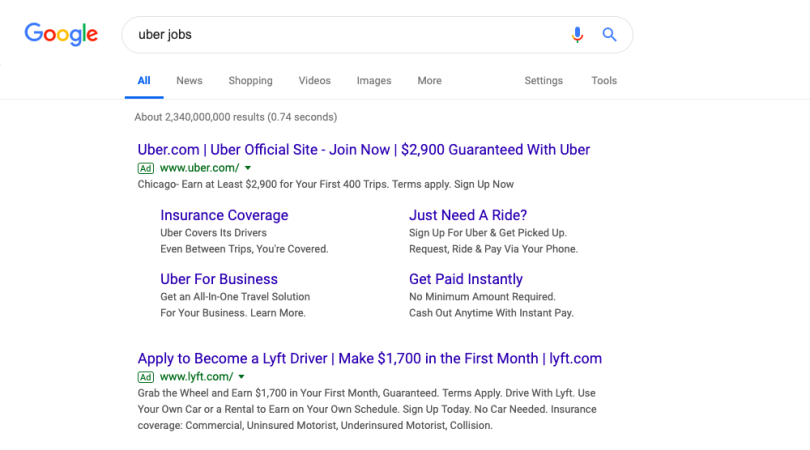Click the Just Need A Ride? link
The image size is (810, 450).
468,215
